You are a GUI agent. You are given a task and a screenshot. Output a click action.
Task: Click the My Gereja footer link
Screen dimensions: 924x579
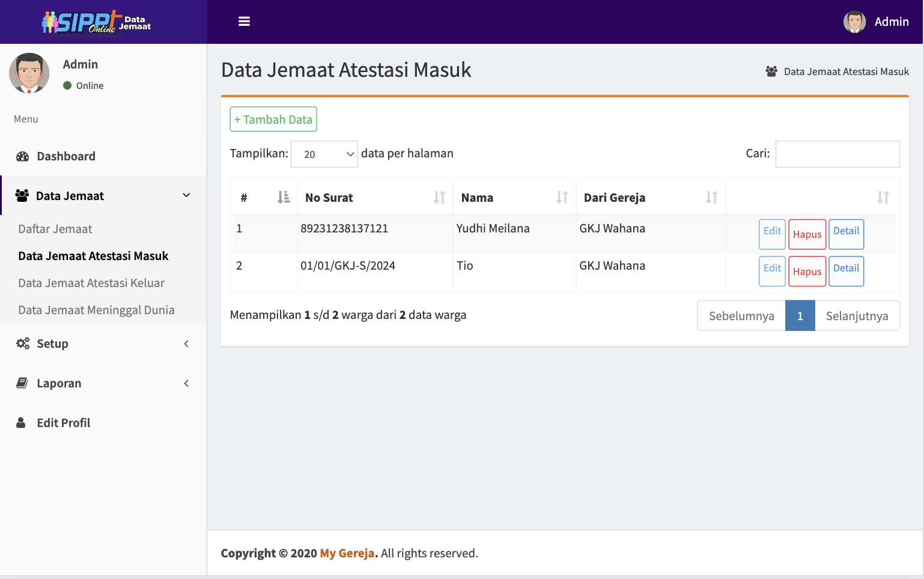[347, 553]
